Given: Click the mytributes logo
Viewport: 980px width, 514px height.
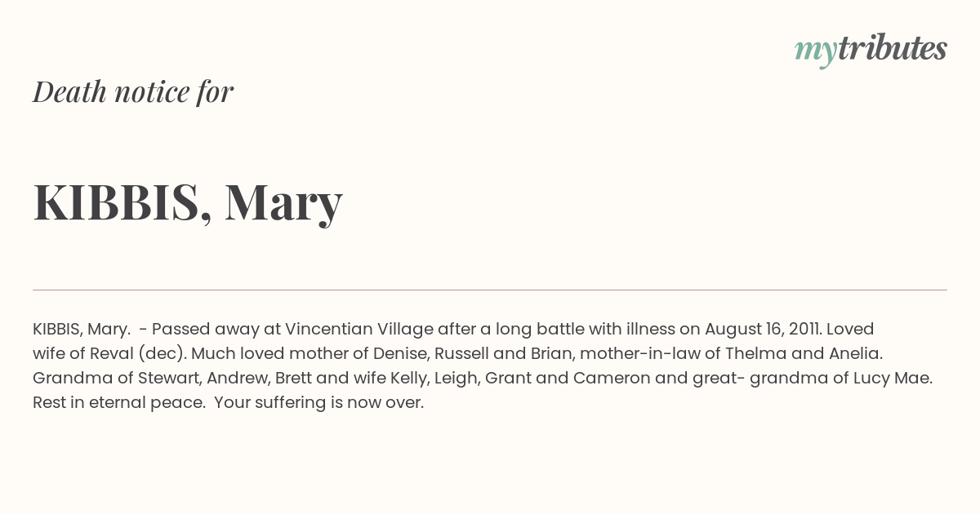Looking at the screenshot, I should (871, 50).
